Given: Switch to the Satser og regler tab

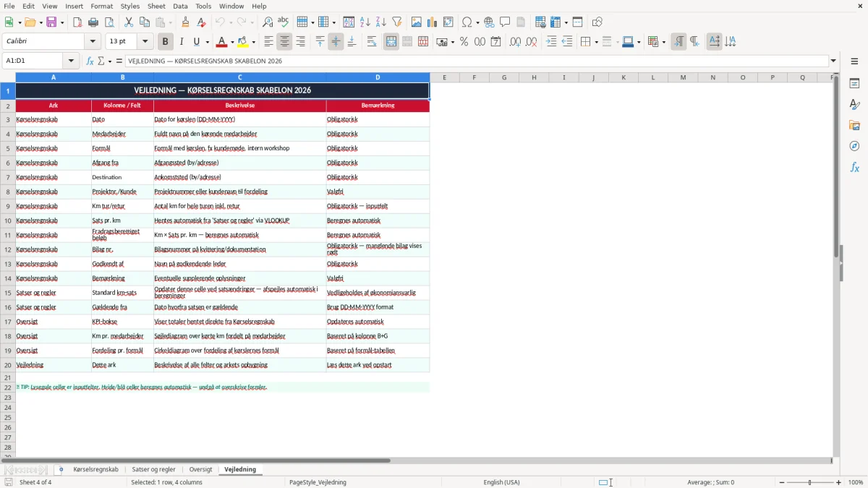Looking at the screenshot, I should 153,470.
